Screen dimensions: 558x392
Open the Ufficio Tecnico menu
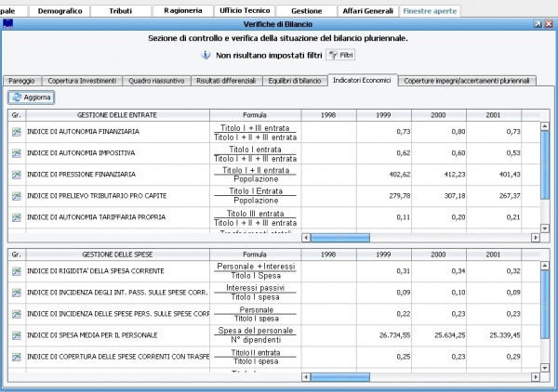pos(245,11)
